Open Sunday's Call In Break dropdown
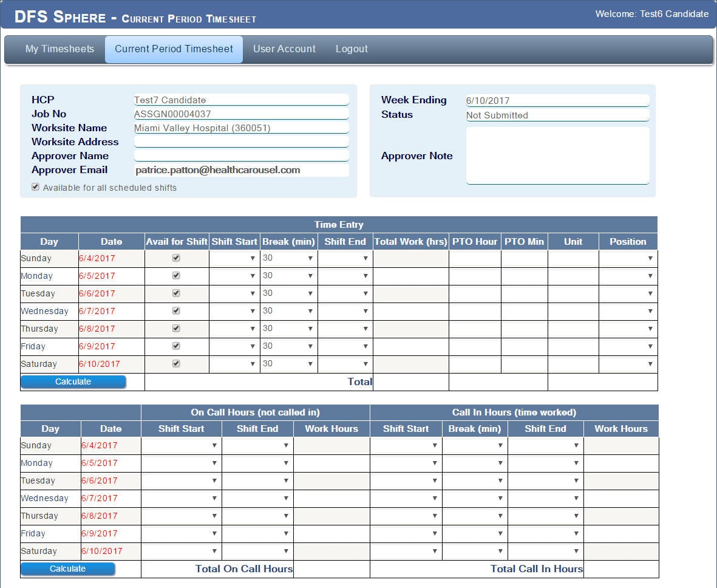Viewport: 717px width, 588px height. click(x=475, y=445)
